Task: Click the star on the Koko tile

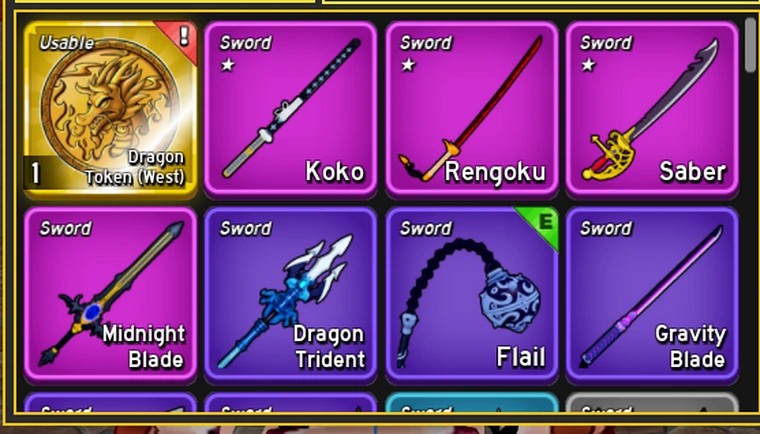Action: (x=227, y=64)
